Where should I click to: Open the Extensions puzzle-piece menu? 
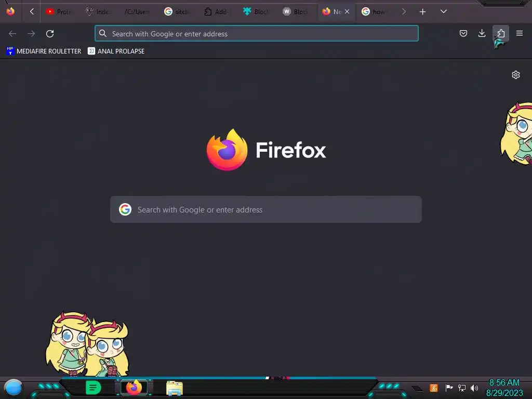click(501, 33)
